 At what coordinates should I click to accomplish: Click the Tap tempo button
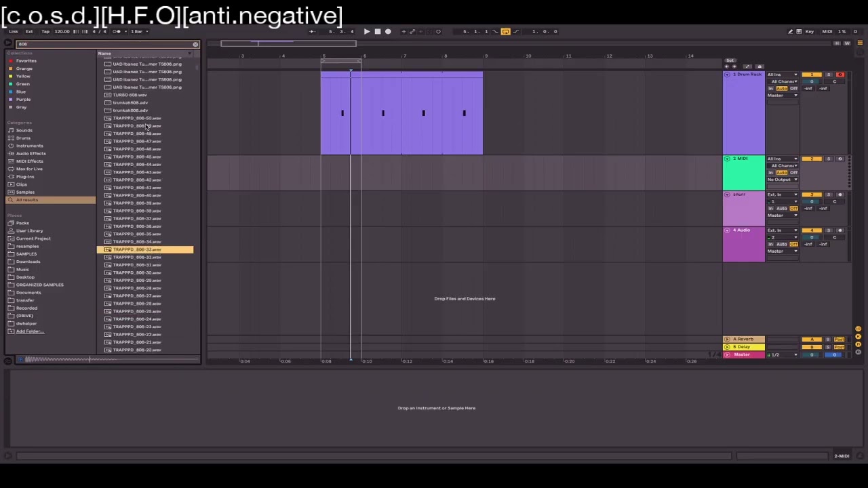tap(45, 31)
